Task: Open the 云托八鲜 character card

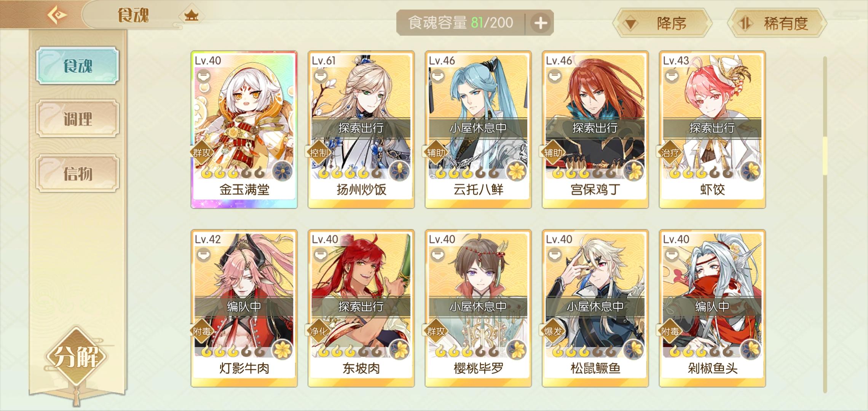Action: [478, 129]
